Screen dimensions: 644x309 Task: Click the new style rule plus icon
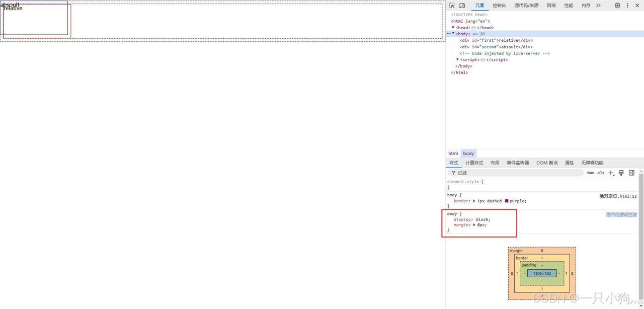(611, 173)
